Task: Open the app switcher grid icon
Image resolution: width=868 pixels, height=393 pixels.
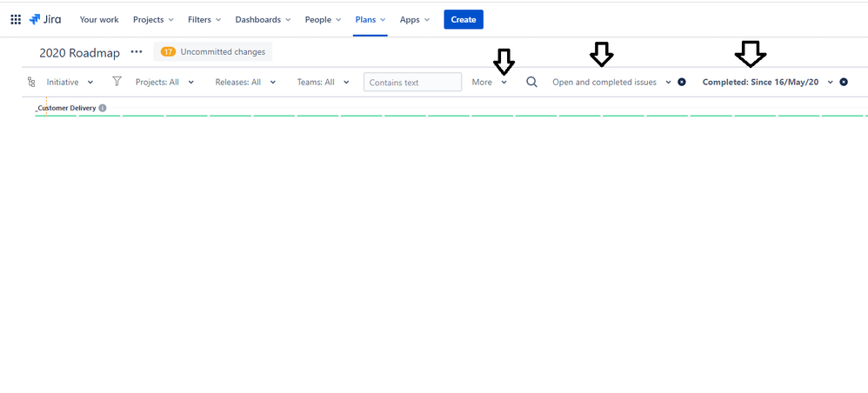Action: 16,20
